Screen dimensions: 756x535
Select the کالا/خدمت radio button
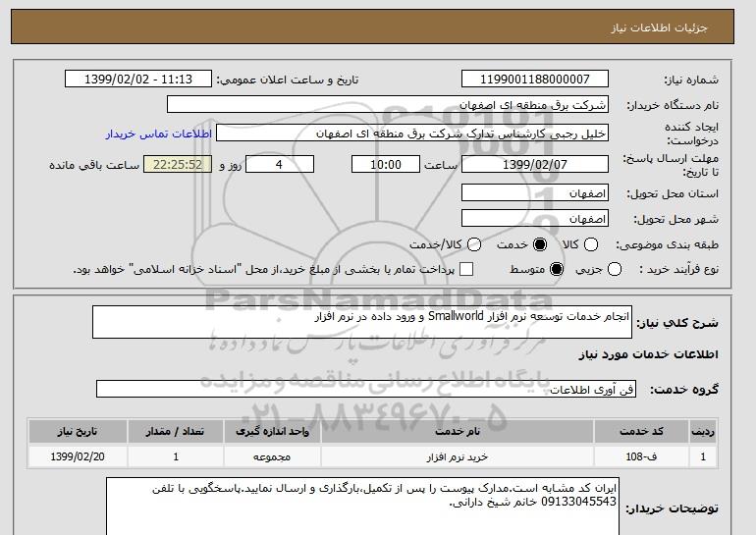474,244
